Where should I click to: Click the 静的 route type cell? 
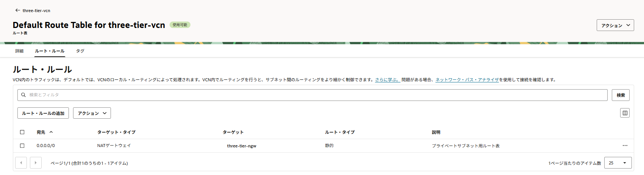(x=329, y=146)
